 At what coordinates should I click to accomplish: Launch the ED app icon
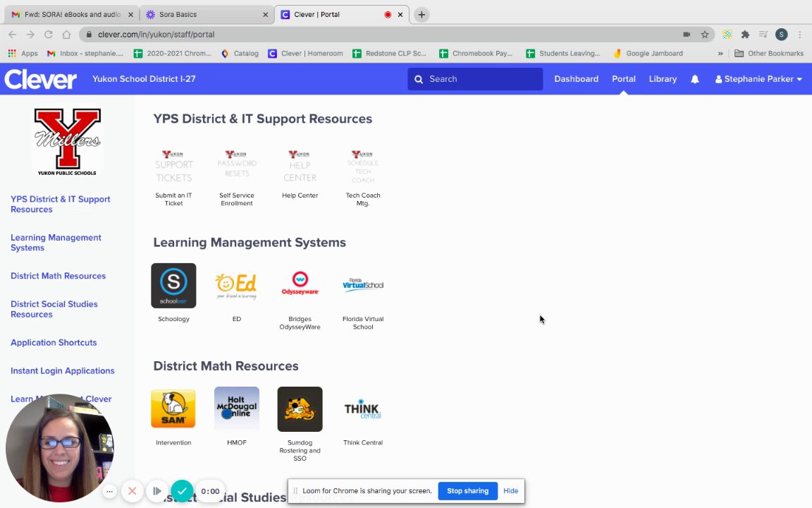[x=237, y=286]
